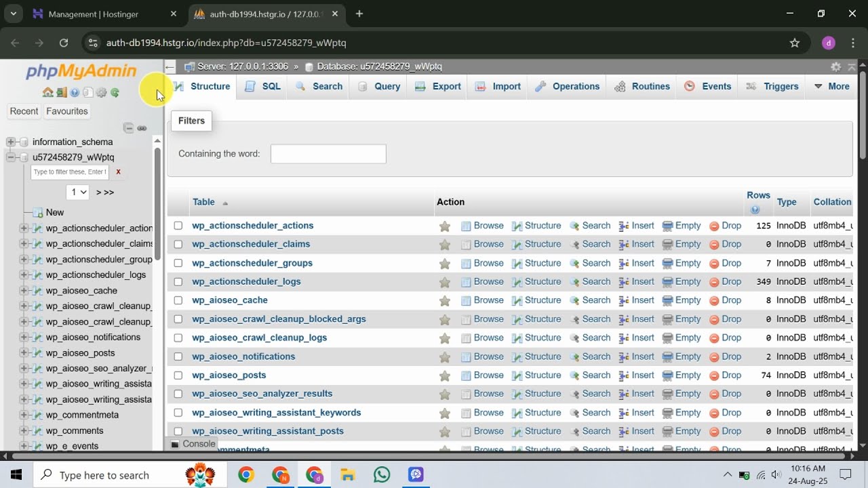Reload the browser page
868x488 pixels.
tap(64, 43)
